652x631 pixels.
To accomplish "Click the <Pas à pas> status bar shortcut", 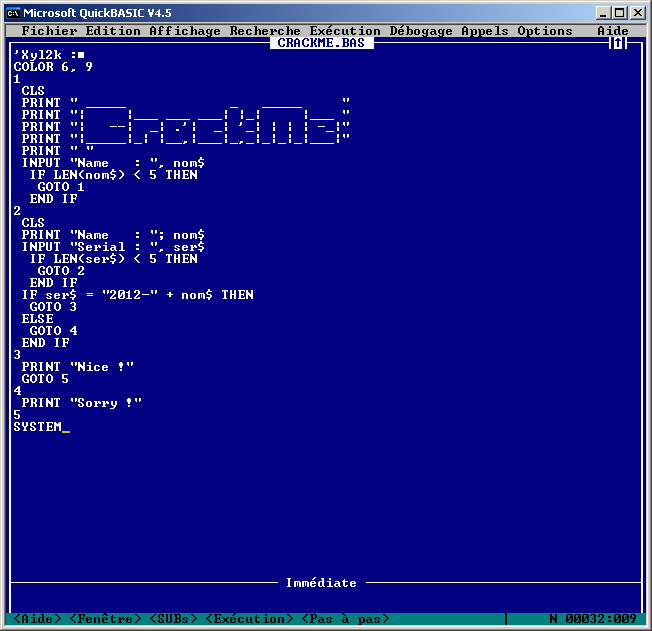I will pyautogui.click(x=345, y=619).
